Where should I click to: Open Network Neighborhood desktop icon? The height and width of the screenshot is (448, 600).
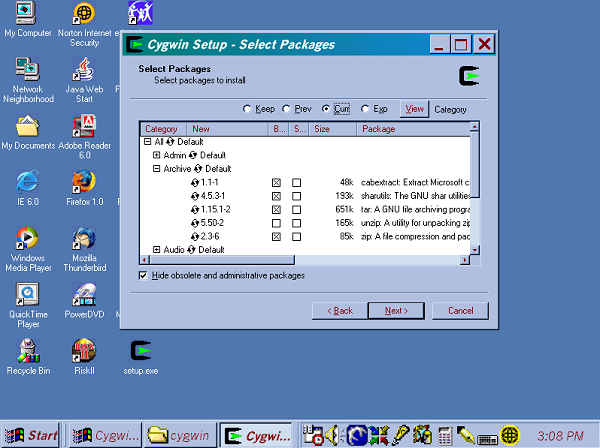point(28,80)
